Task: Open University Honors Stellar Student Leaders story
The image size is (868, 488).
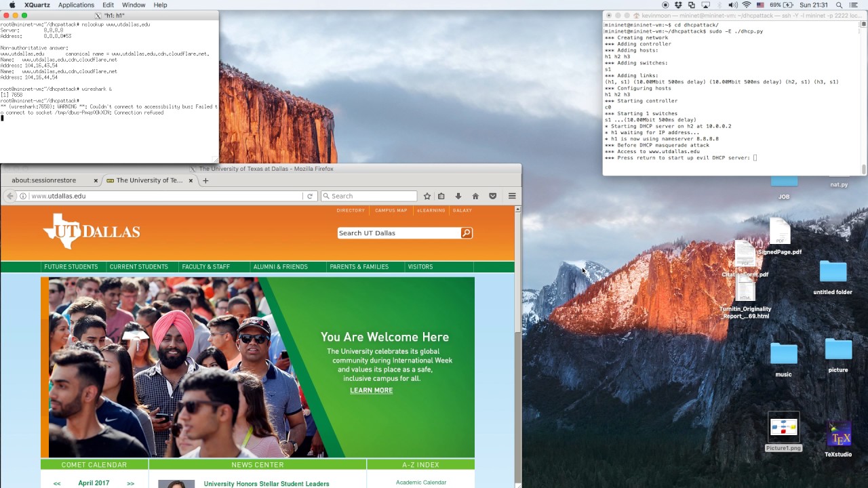Action: [267, 484]
